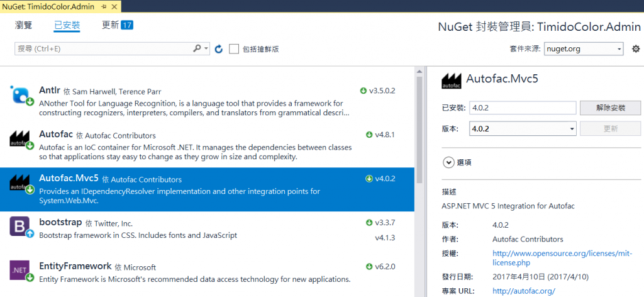The width and height of the screenshot is (644, 297).
Task: Click the 搜尋 search input field
Action: (104, 49)
